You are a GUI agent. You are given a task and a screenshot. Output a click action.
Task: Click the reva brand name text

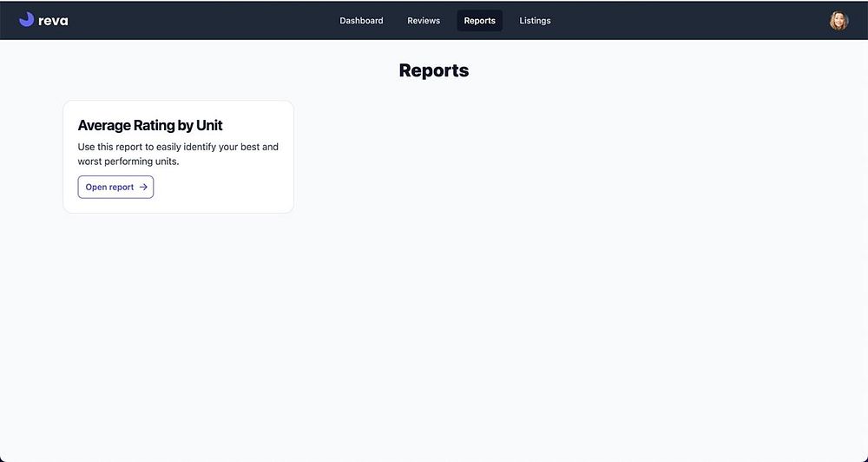(x=53, y=21)
